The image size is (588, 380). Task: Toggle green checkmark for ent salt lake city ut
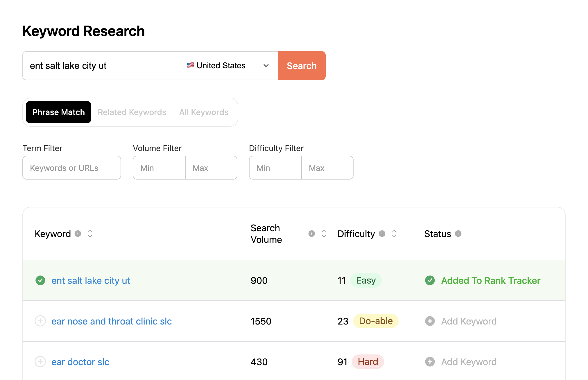coord(40,280)
